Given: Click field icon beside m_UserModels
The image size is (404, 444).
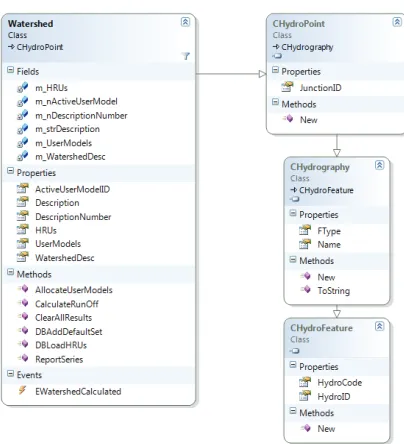Looking at the screenshot, I should [x=23, y=143].
